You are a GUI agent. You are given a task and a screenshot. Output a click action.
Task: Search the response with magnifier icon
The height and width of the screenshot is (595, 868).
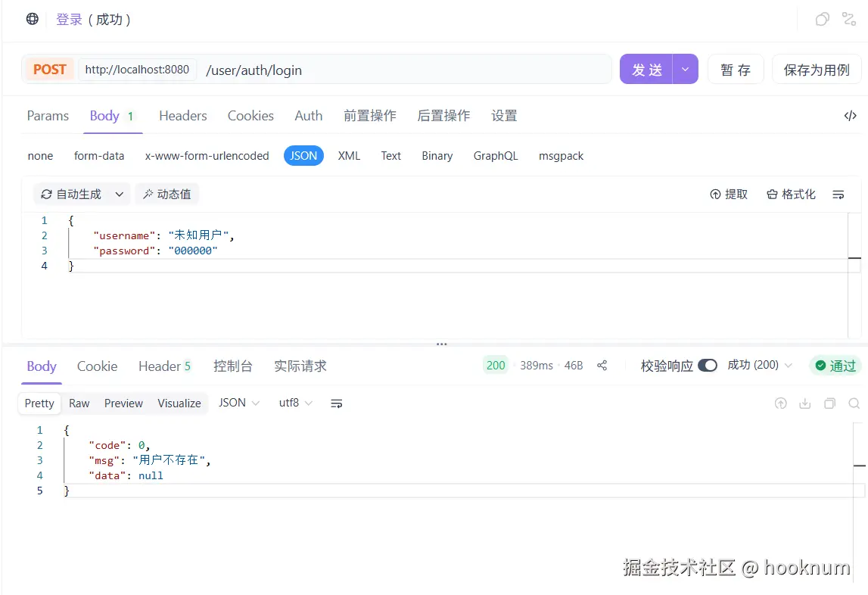pyautogui.click(x=854, y=403)
